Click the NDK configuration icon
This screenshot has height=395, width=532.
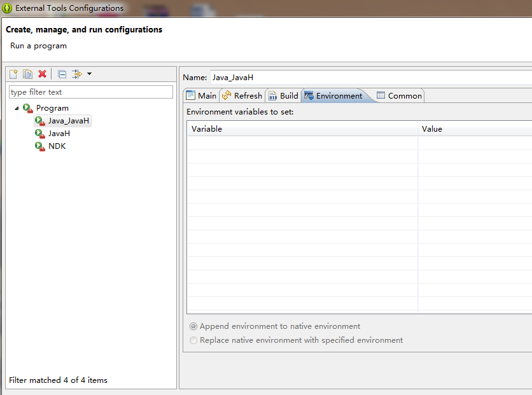click(x=40, y=146)
